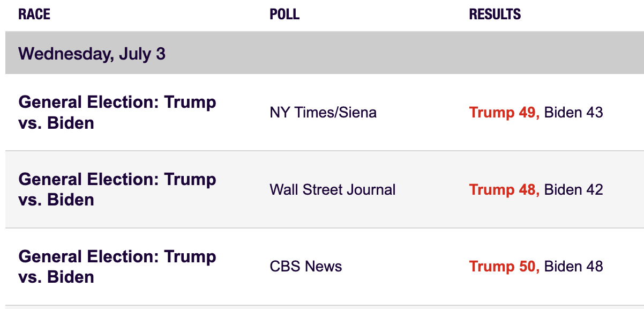Click the RESULTS column header
Viewport: 644px width, 309px height.
pos(495,14)
